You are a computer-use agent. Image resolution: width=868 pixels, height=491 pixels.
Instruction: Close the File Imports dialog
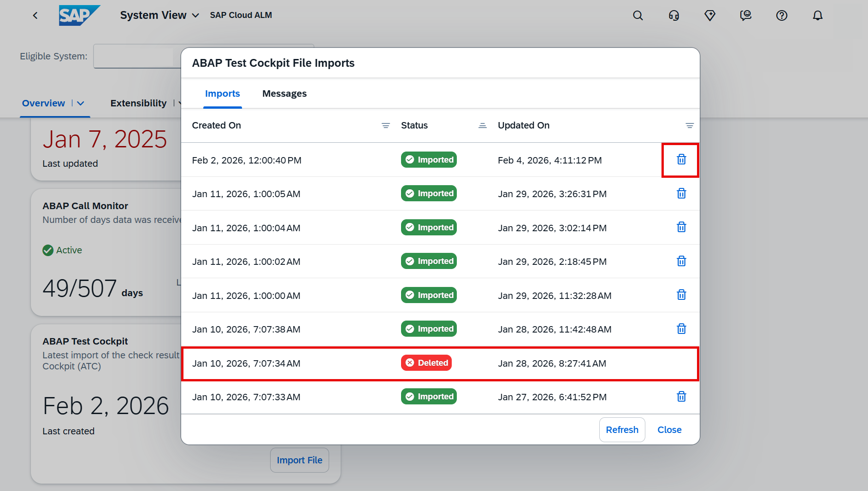coord(669,430)
